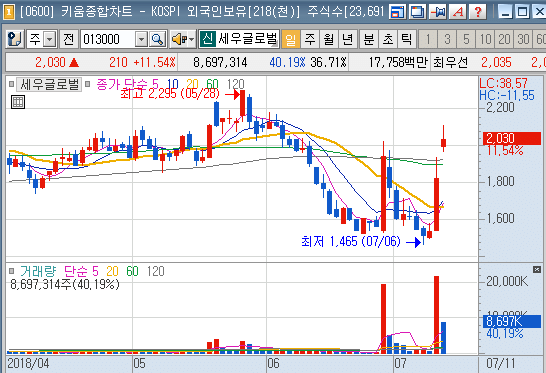Image resolution: width=546 pixels, height=373 pixels.
Task: Select the 틱 tick period tab
Action: pos(407,39)
